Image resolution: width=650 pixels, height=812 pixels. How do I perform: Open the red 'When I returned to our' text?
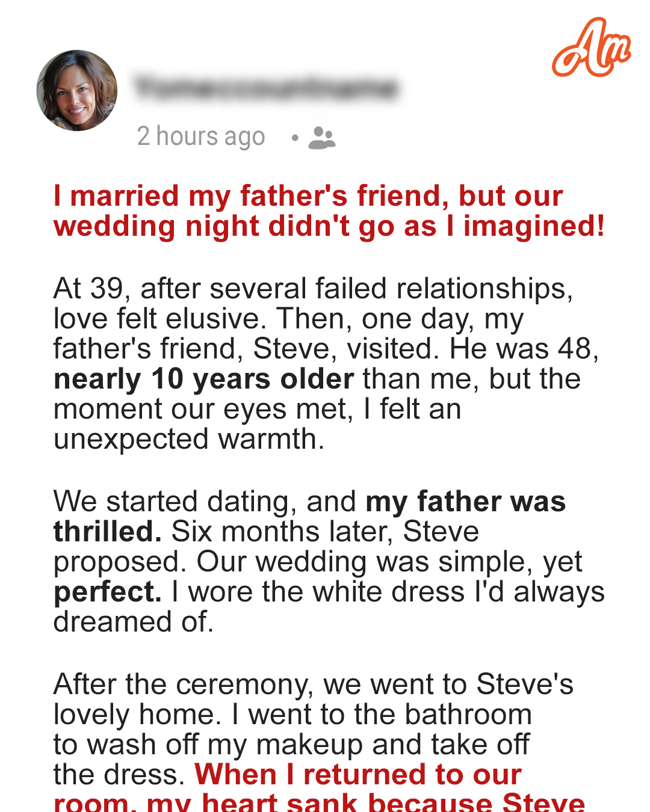click(358, 775)
